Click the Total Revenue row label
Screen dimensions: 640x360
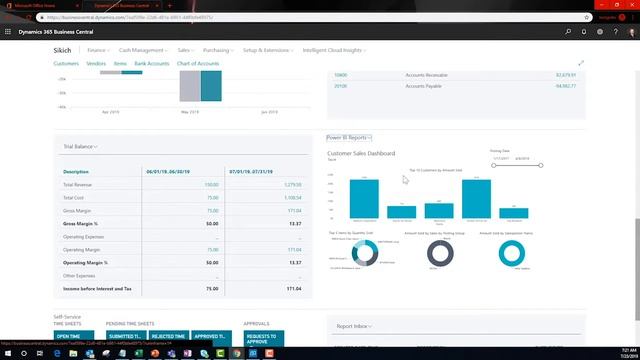[78, 185]
